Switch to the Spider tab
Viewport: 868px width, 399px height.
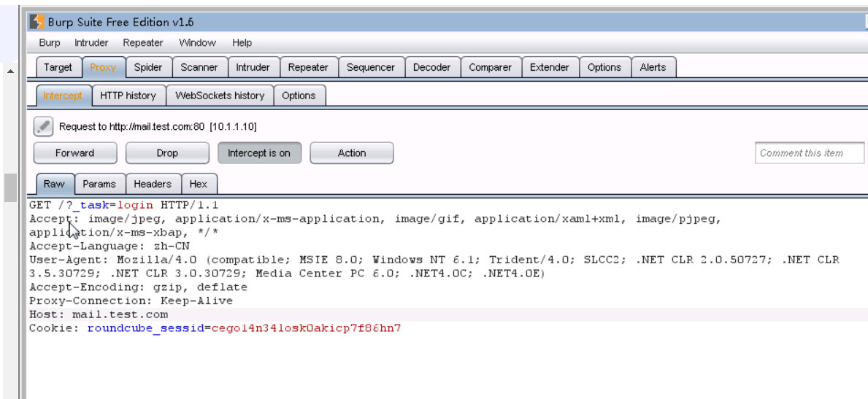148,67
